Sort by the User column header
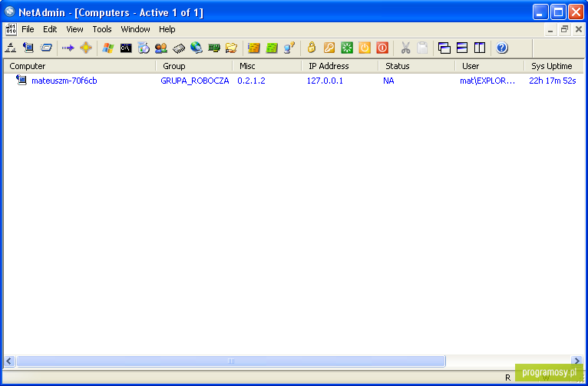Viewport: 588px width, 386px height. 490,66
